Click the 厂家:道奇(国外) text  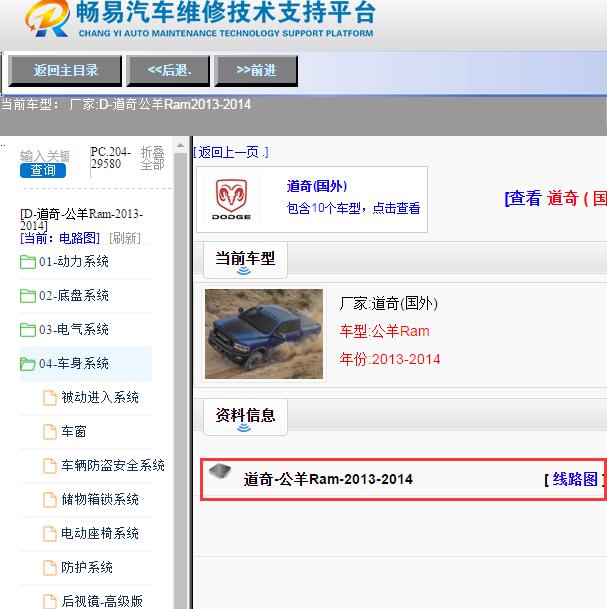388,303
